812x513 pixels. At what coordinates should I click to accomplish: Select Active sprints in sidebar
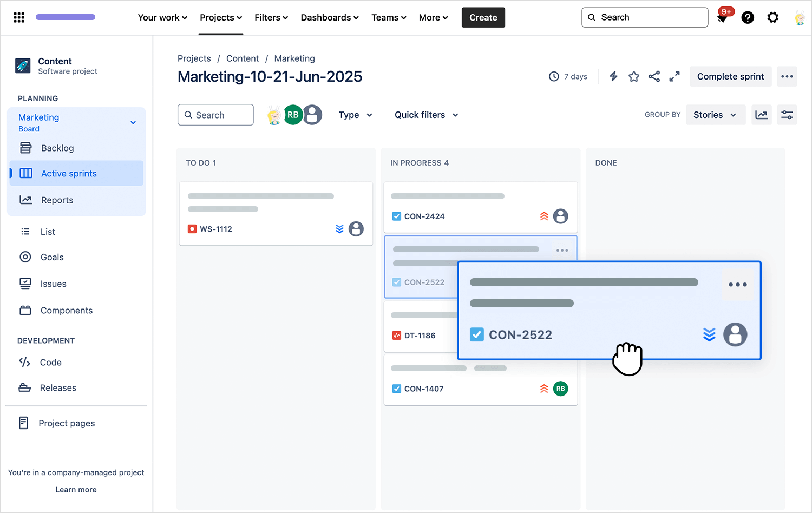(x=76, y=173)
